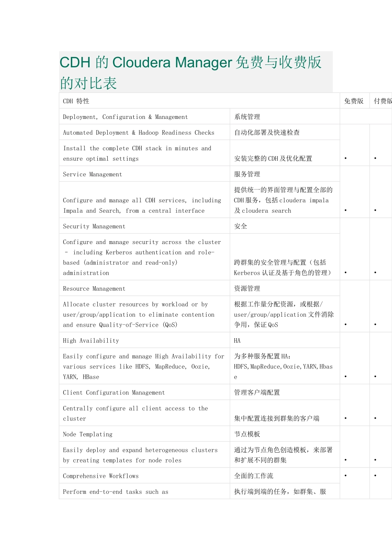
Task: Click the 'Security Management' cell
Action: point(144,226)
